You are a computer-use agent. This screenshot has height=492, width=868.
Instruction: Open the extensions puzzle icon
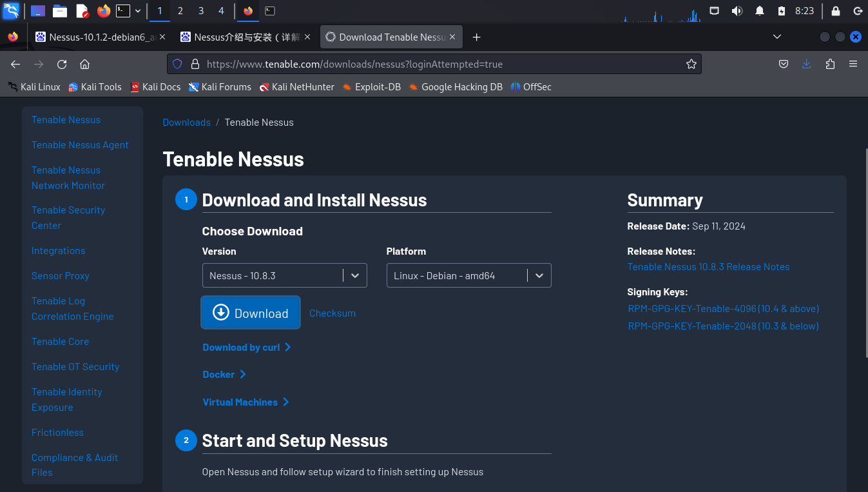coord(830,64)
